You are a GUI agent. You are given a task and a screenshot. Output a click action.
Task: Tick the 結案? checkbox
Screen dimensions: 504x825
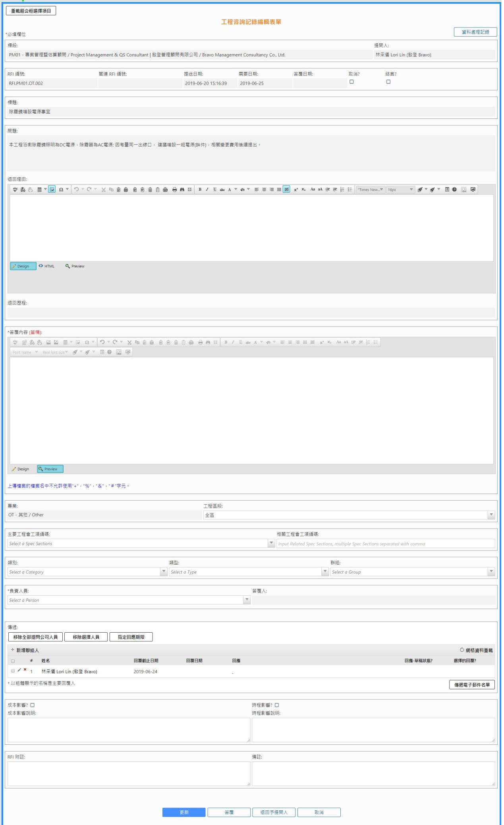[388, 82]
